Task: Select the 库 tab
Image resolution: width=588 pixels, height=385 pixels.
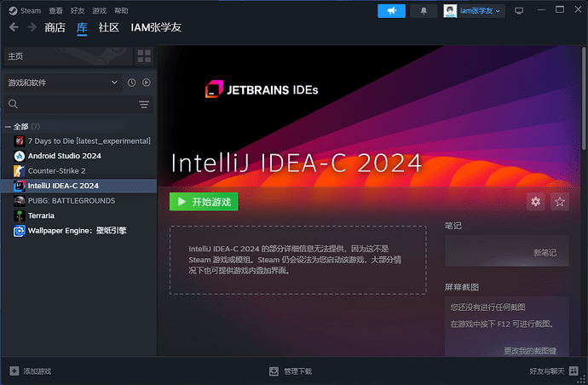Action: pyautogui.click(x=82, y=27)
